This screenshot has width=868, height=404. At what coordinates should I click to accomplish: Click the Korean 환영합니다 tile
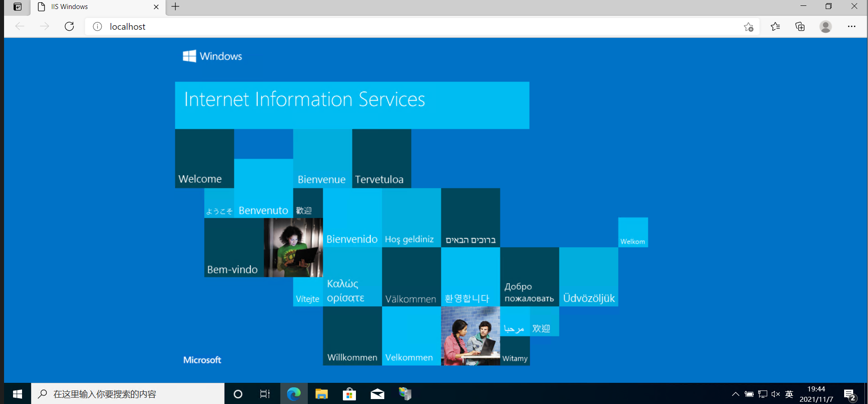coord(471,277)
